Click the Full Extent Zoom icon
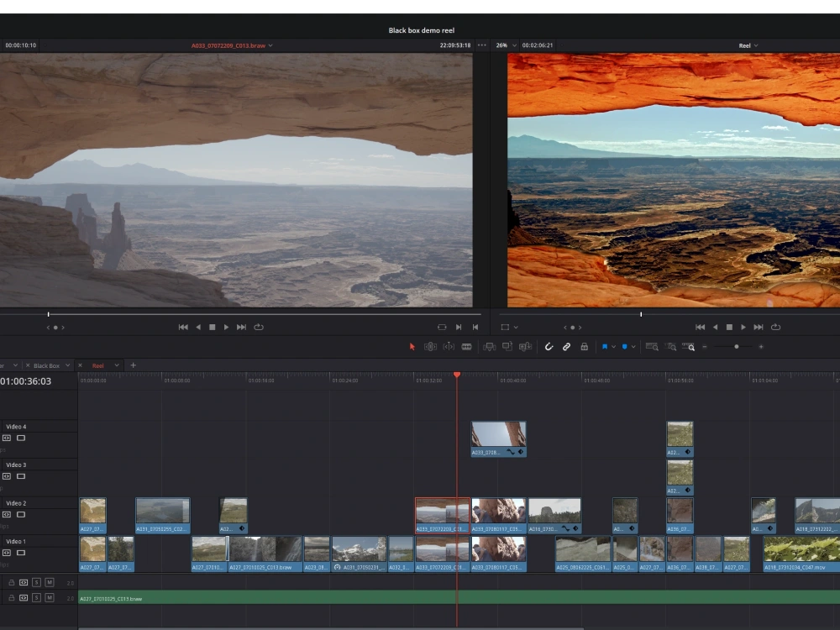This screenshot has width=840, height=630. (x=652, y=347)
